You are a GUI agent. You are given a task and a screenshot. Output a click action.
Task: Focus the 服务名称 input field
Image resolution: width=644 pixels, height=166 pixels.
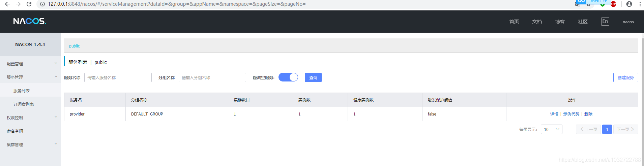tap(118, 77)
